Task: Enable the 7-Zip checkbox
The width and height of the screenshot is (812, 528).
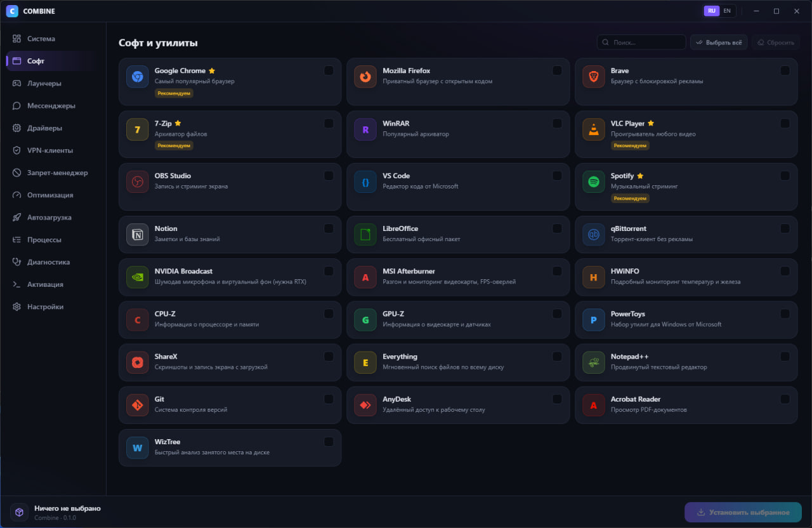Action: pos(329,123)
